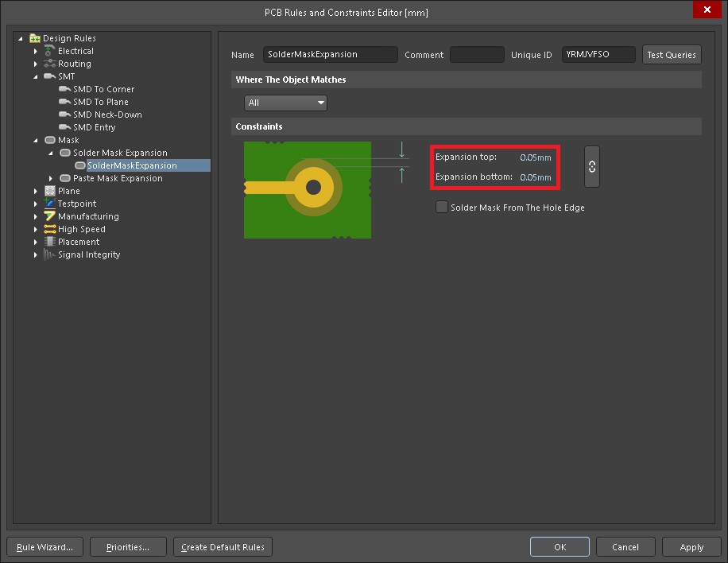Expand the Signal Integrity rules node
The image size is (728, 563).
tap(35, 254)
